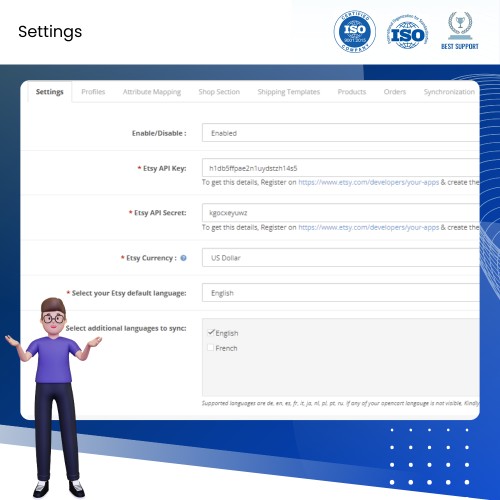This screenshot has height=500, width=500.
Task: Follow the developers link under Etsy API Secret
Action: (369, 227)
